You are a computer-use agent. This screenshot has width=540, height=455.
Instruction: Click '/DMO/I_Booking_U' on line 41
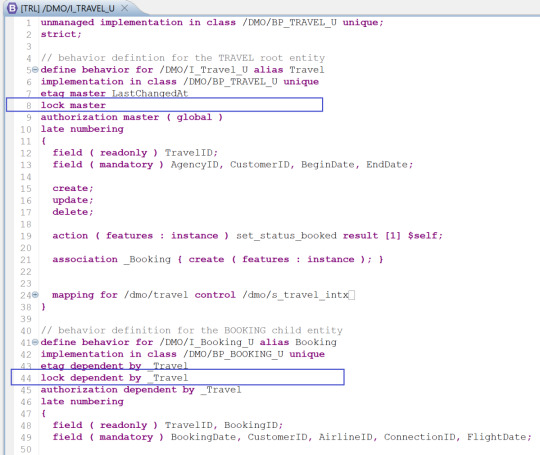pyautogui.click(x=207, y=342)
